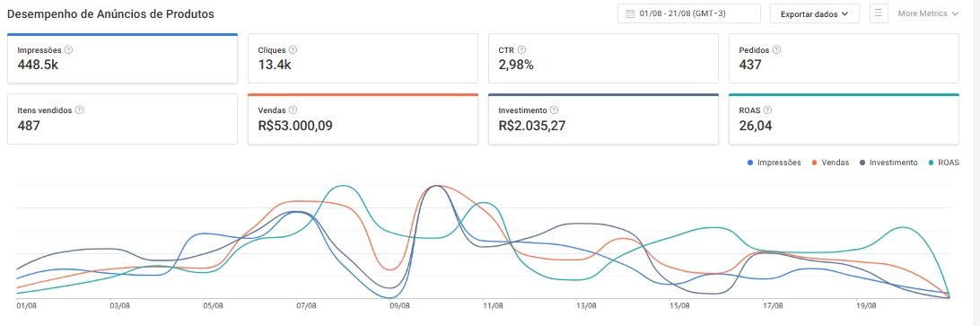The width and height of the screenshot is (980, 326).
Task: Click the help icon next to Impressões
Action: pyautogui.click(x=69, y=50)
